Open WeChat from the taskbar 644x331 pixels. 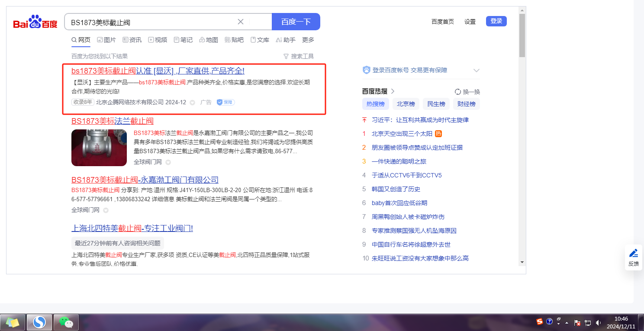[x=66, y=322]
